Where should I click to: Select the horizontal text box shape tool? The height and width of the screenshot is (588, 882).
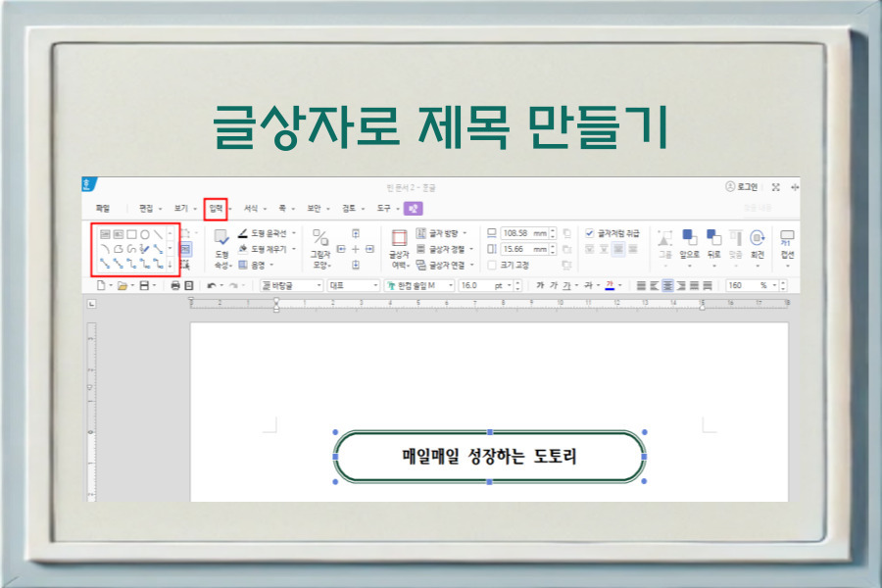point(105,234)
